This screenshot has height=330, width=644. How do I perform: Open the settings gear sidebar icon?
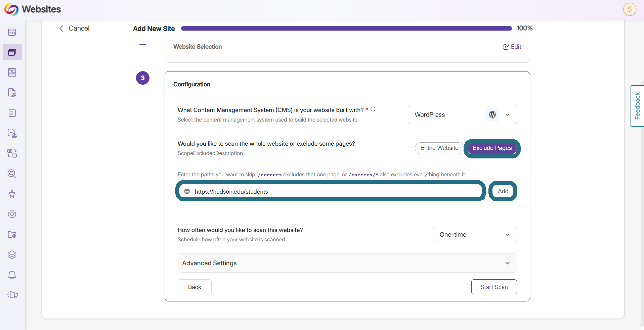(12, 214)
